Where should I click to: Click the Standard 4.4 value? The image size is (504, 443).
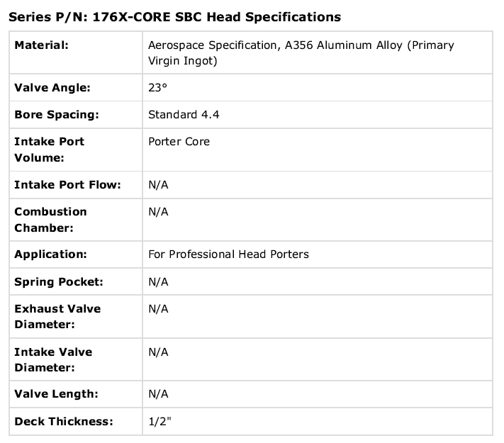pos(184,114)
